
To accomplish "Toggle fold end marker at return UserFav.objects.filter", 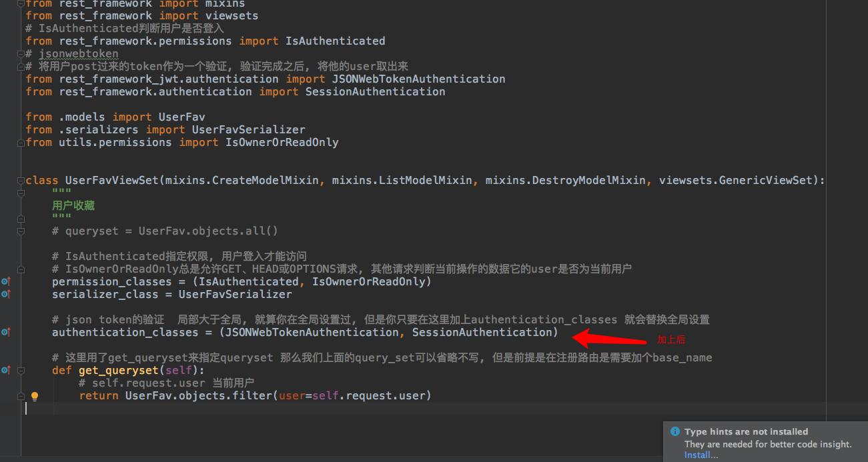I will point(21,395).
